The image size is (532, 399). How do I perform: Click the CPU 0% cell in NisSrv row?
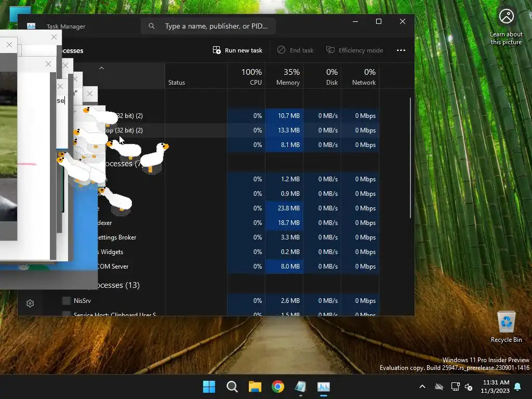tap(246, 301)
